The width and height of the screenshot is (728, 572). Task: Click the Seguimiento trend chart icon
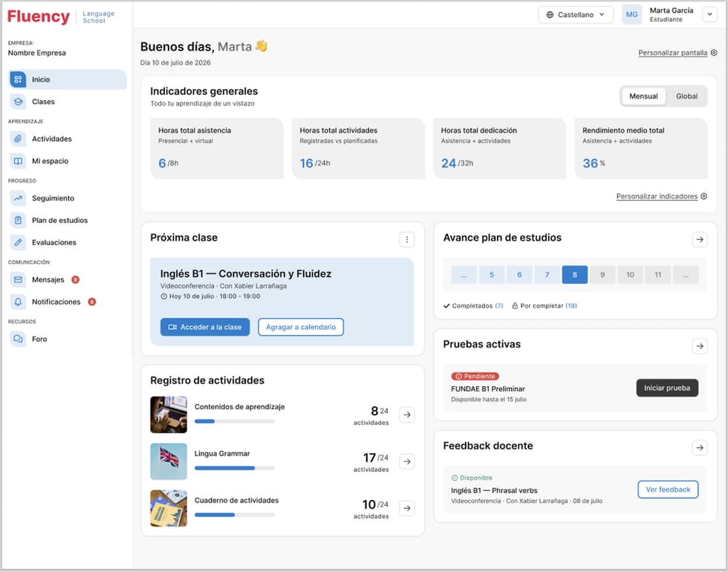pos(18,198)
